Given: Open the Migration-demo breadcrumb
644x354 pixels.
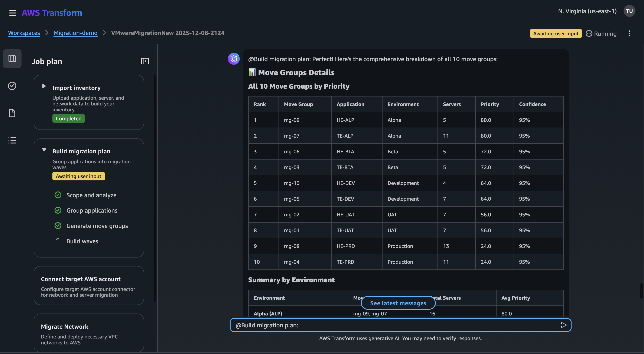Looking at the screenshot, I should point(75,33).
